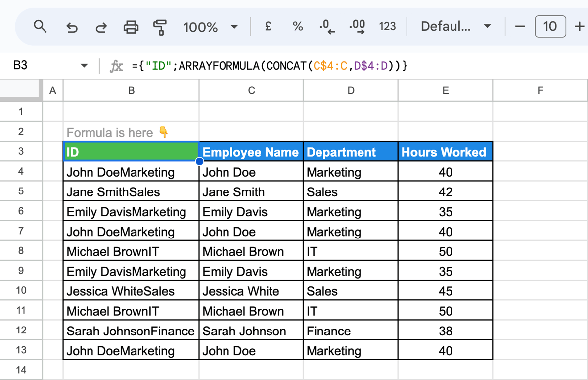Select row 14 header
588x380 pixels.
click(21, 370)
